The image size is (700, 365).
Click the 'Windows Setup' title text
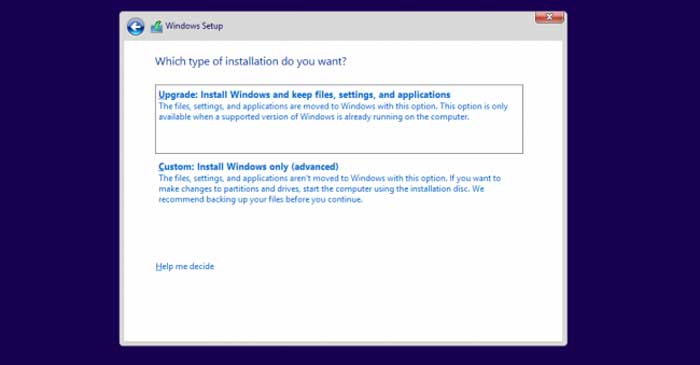tap(194, 26)
